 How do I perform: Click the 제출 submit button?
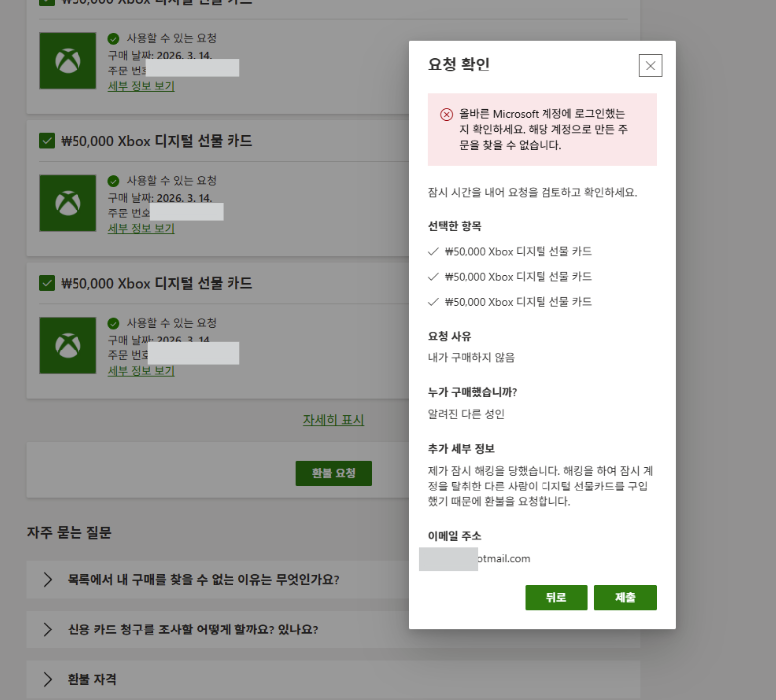[x=625, y=597]
